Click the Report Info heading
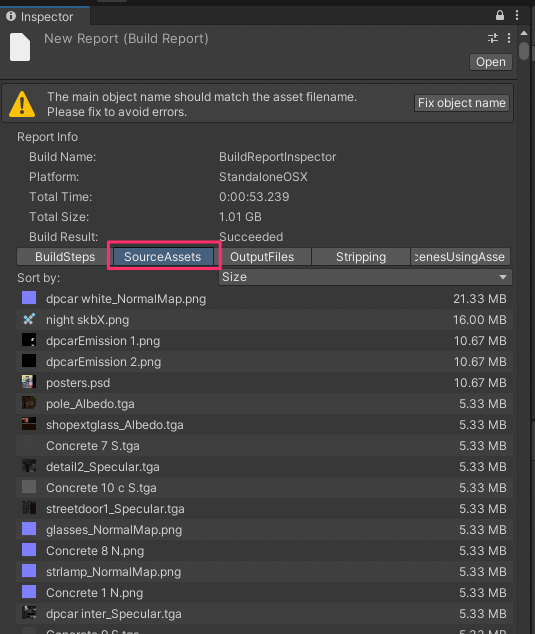 (x=47, y=137)
